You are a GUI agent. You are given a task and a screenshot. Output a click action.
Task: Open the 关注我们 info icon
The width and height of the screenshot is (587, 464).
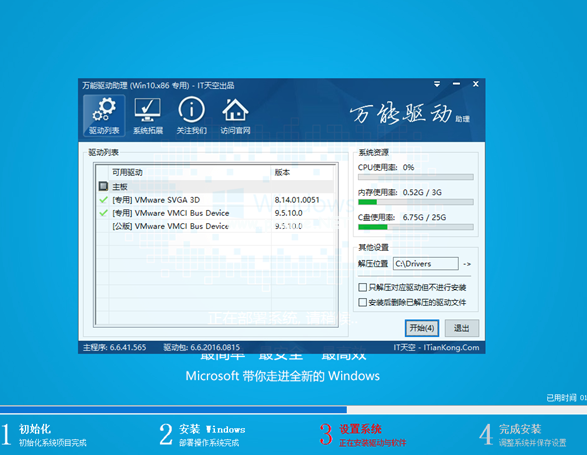point(191,115)
